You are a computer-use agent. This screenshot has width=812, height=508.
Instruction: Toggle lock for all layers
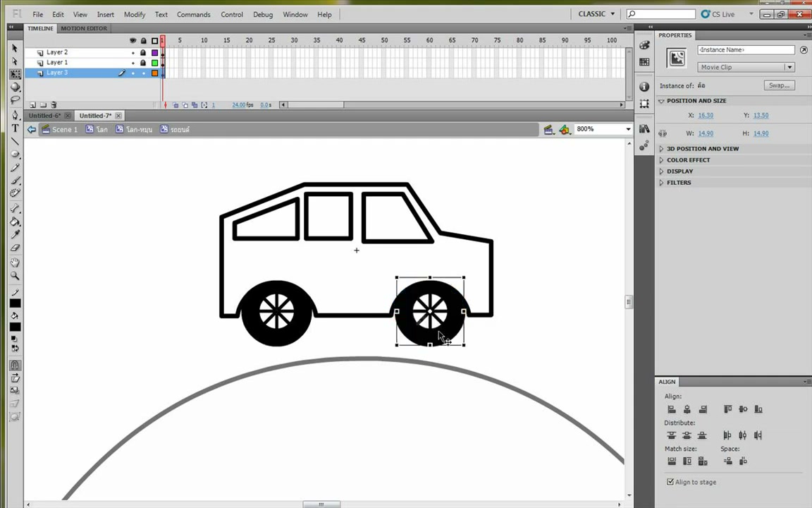[144, 40]
